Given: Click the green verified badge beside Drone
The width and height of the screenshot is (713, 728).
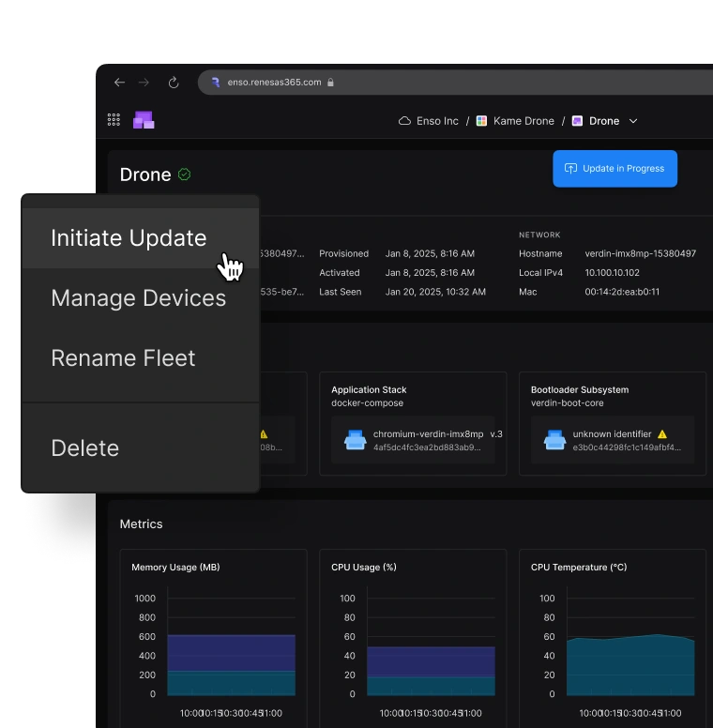Looking at the screenshot, I should coord(184,174).
